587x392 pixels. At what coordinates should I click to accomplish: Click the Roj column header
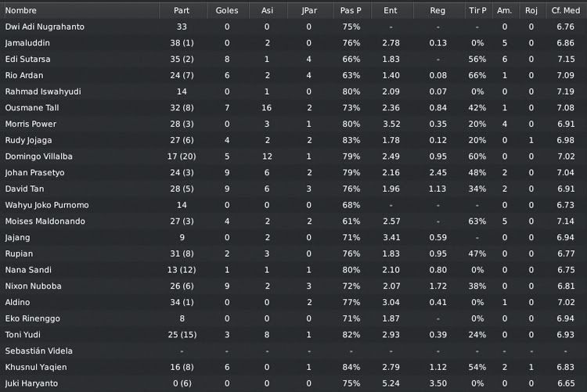(531, 10)
